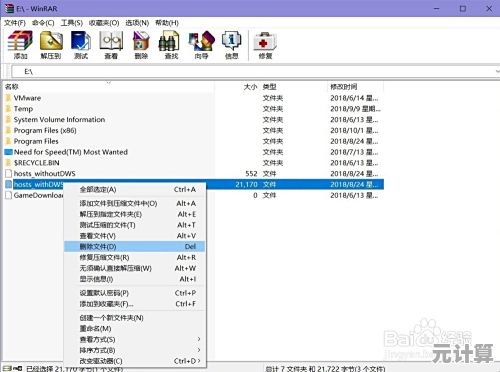Open the address bar path dropdown arrow

coord(497,71)
